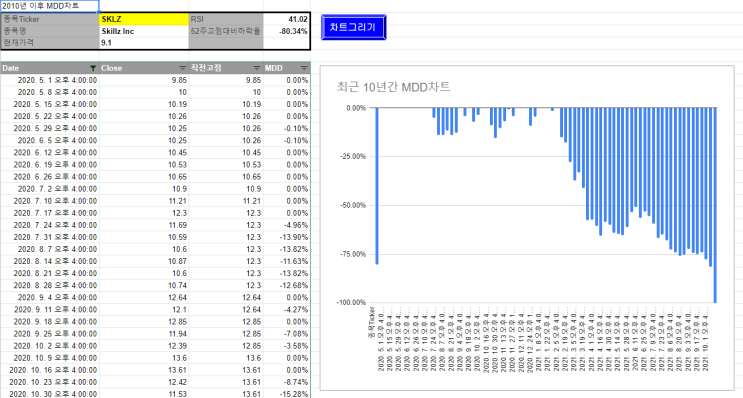Select the -80.34% 52-week drop cell
The height and width of the screenshot is (398, 743).
coord(287,31)
